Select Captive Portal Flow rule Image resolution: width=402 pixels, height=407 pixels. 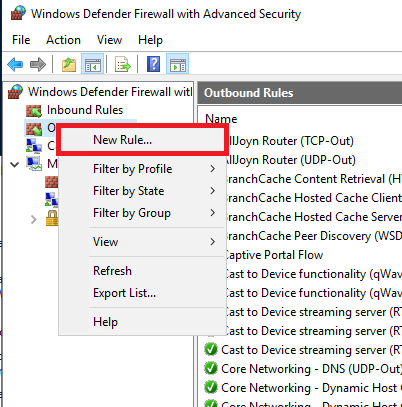click(275, 255)
